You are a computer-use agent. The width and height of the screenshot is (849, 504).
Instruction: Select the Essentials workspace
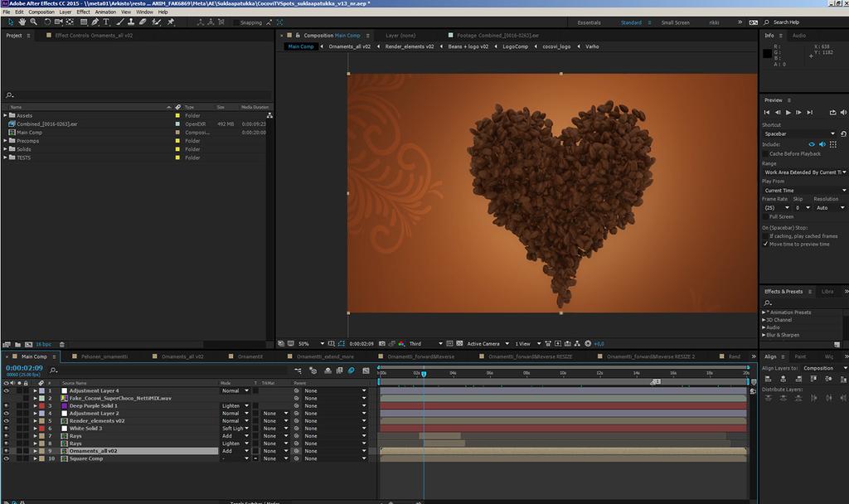click(589, 22)
